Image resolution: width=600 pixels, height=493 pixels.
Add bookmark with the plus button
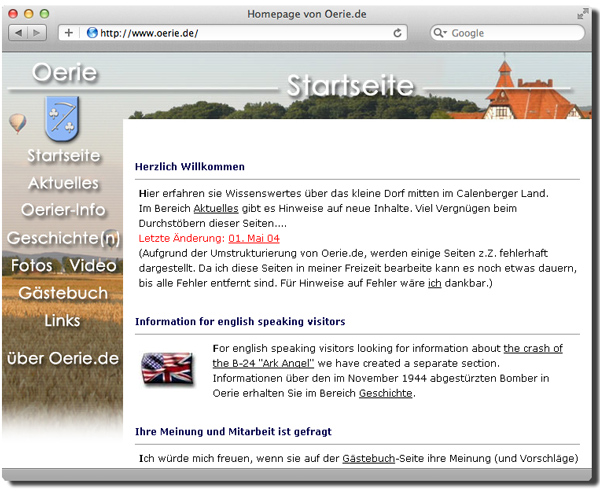[x=68, y=33]
